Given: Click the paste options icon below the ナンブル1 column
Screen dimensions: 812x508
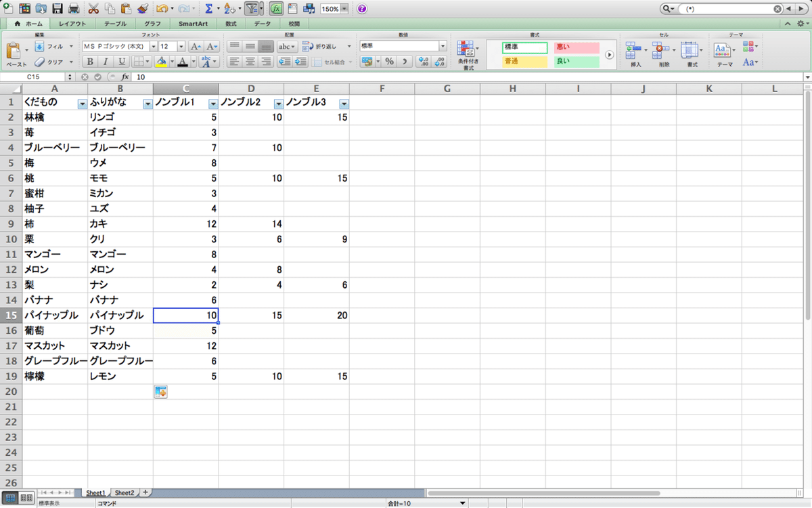Looking at the screenshot, I should 160,391.
